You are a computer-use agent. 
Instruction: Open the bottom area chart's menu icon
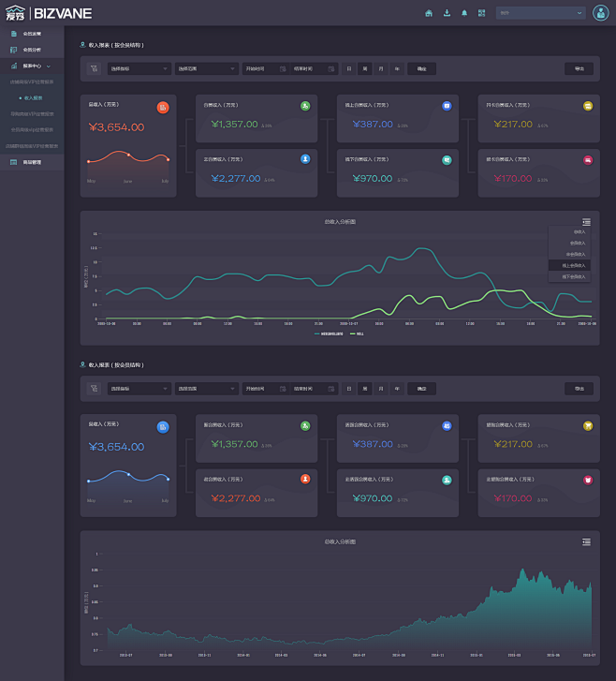[x=586, y=541]
